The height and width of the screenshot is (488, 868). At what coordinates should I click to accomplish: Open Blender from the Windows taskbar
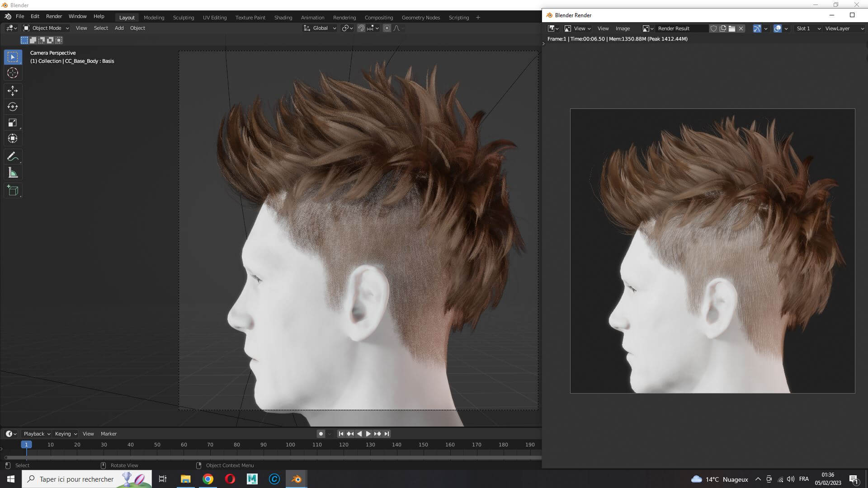tap(297, 479)
